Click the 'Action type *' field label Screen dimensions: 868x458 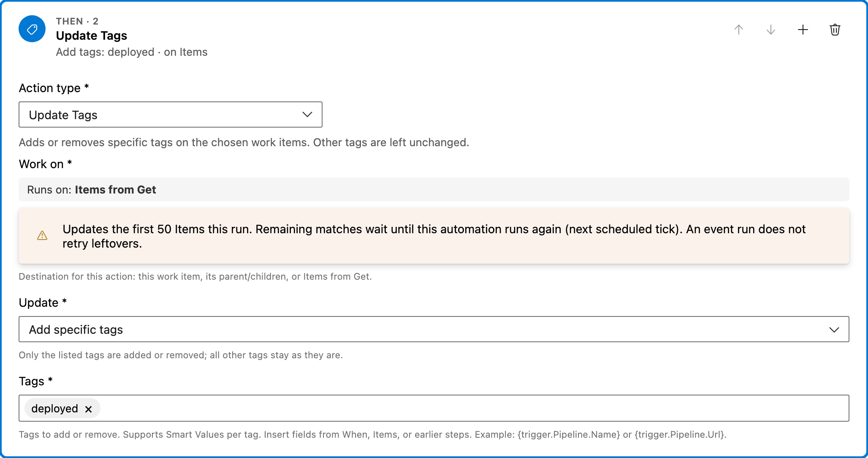click(x=54, y=88)
